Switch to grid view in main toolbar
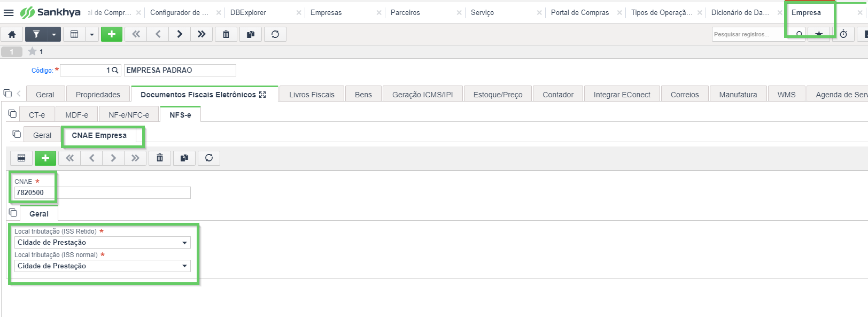Screen dimensions: 868x317 [x=74, y=34]
